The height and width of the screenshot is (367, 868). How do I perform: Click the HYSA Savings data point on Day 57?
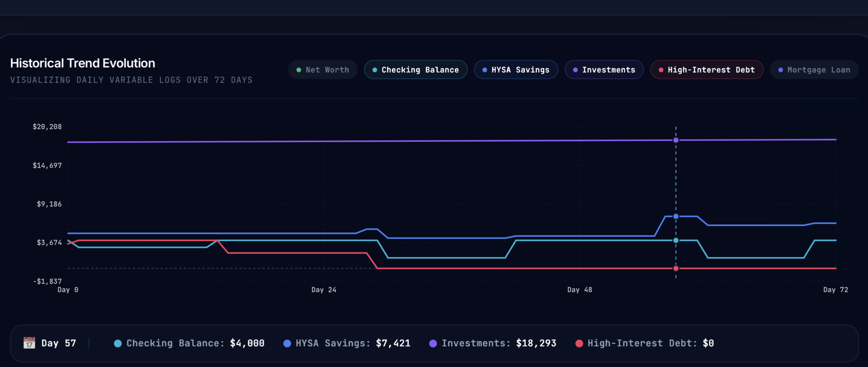pos(676,217)
